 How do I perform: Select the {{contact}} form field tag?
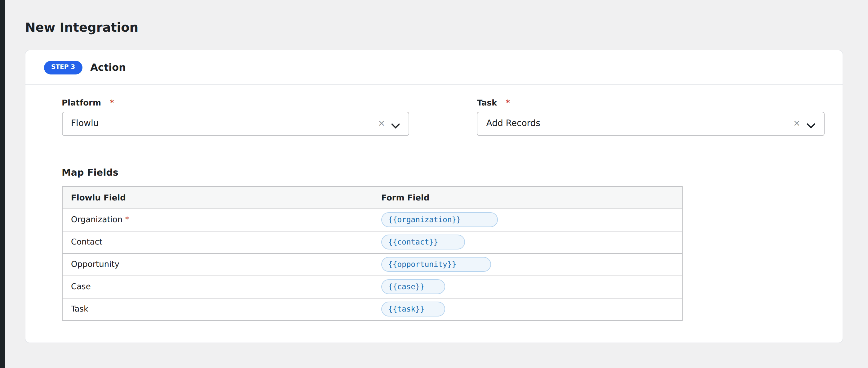[x=423, y=242]
